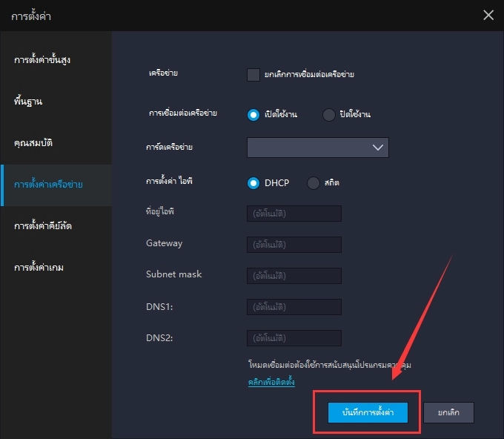504x439 pixels.
Task: Click the DNS2 input box
Action: point(294,338)
